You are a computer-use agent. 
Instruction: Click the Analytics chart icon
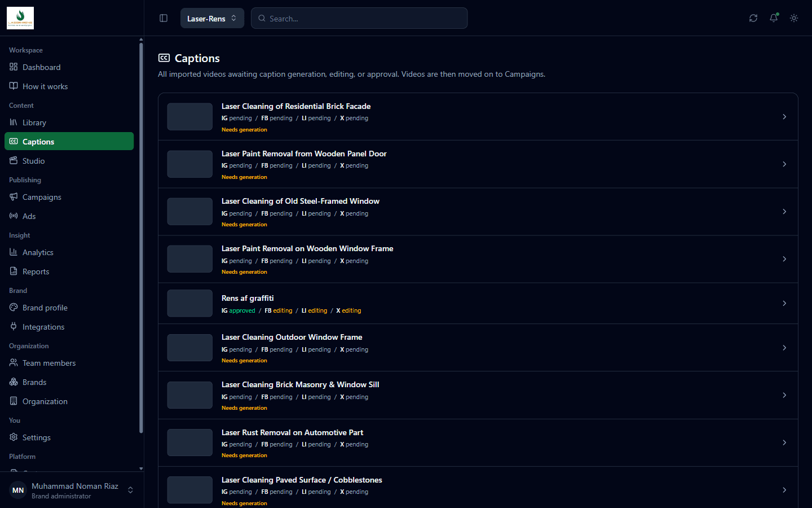[x=14, y=252]
